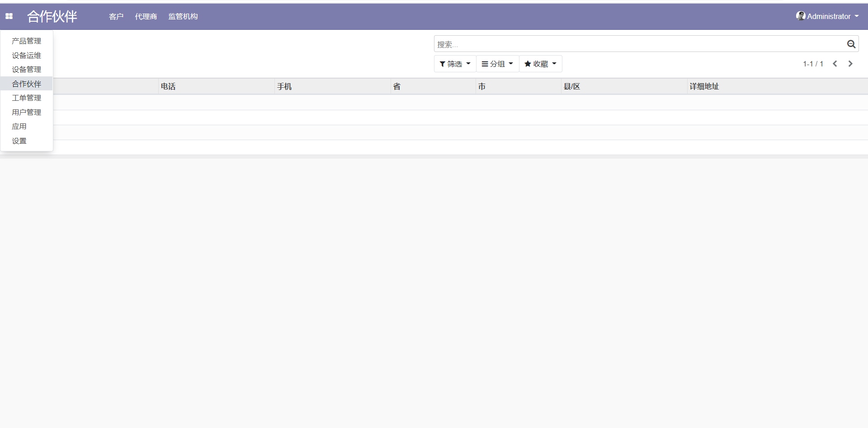Select 合作伙伴 in apps dropdown list
This screenshot has width=868, height=428.
27,84
